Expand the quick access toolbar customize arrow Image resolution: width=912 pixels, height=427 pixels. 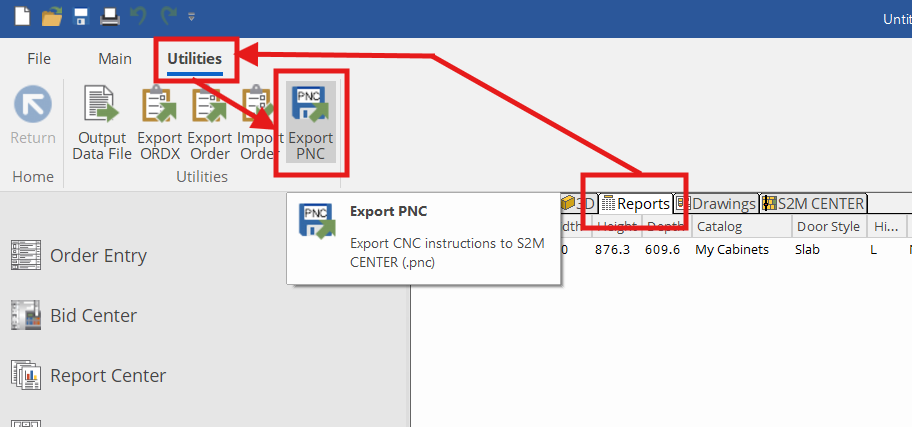(191, 17)
